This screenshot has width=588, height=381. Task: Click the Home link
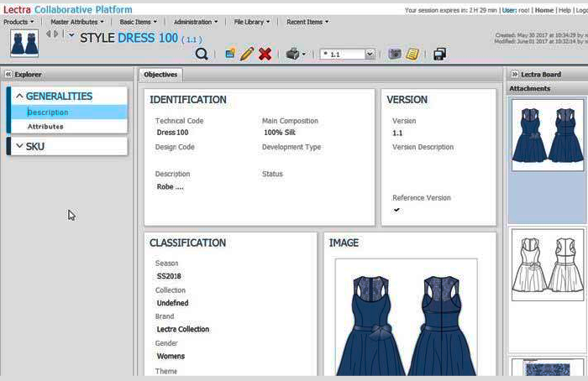(544, 10)
